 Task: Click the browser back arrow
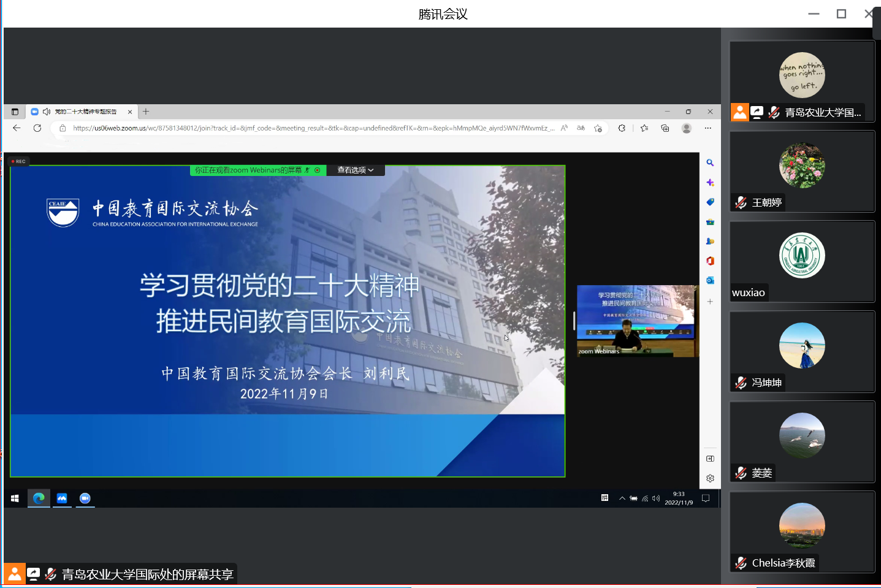pyautogui.click(x=17, y=128)
